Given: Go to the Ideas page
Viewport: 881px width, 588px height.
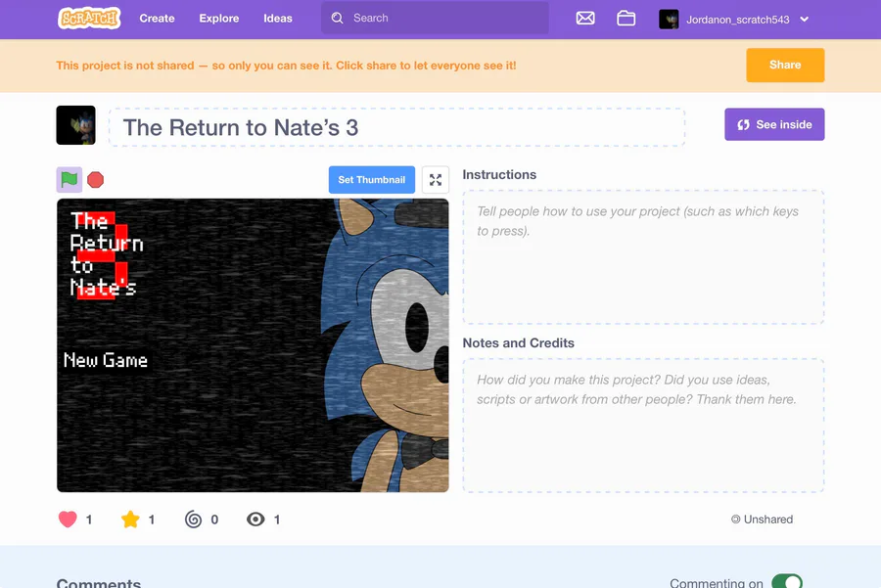Looking at the screenshot, I should click(278, 18).
